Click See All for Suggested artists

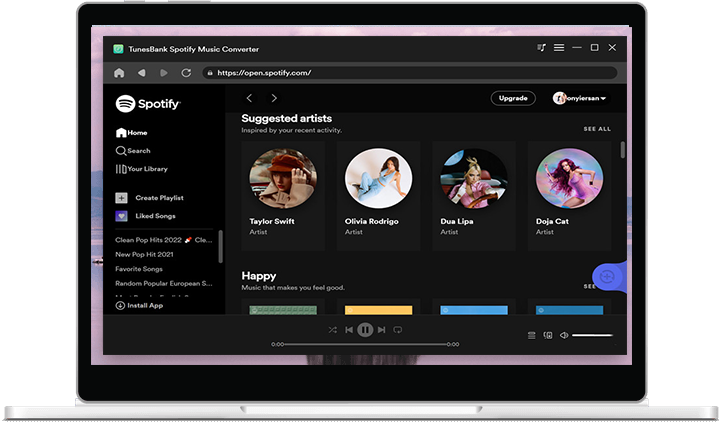pyautogui.click(x=597, y=129)
